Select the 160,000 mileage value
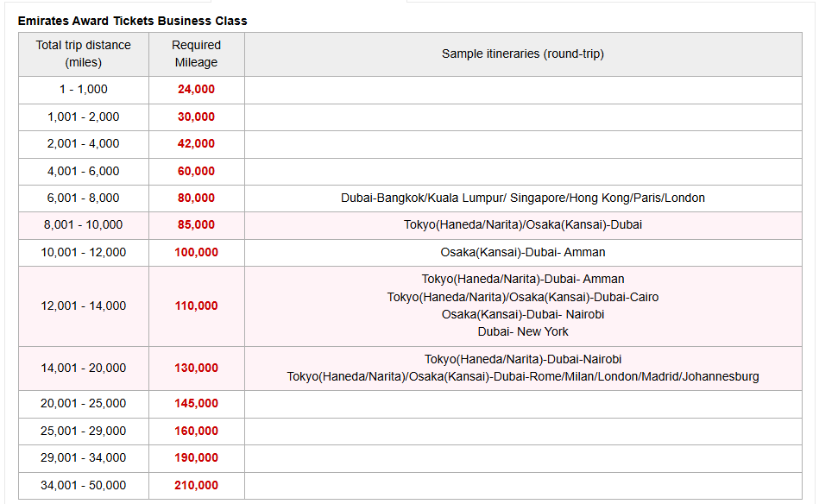Viewport: 819px width, 504px height. 197,432
